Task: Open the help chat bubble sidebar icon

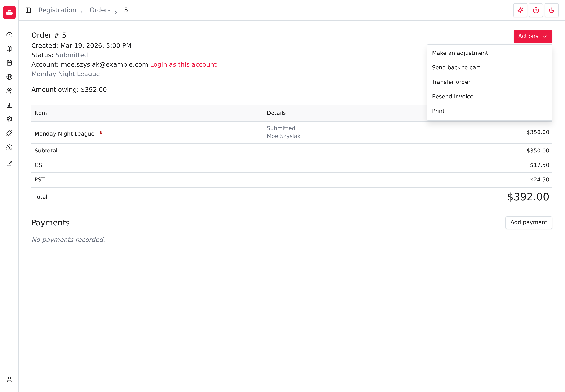Action: tap(9, 147)
